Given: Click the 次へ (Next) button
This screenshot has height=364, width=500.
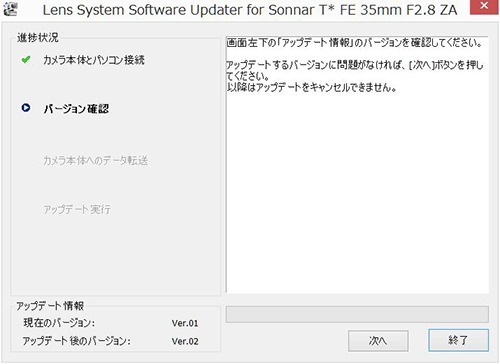Looking at the screenshot, I should (x=378, y=340).
